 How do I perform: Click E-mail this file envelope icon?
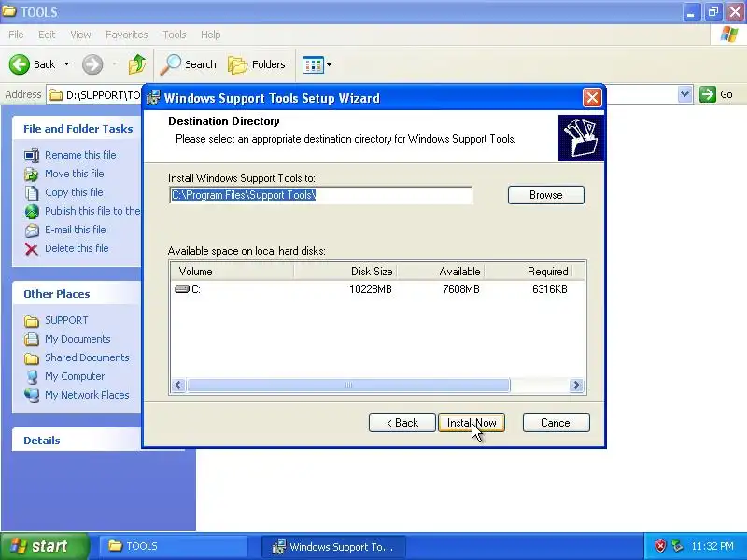click(32, 230)
